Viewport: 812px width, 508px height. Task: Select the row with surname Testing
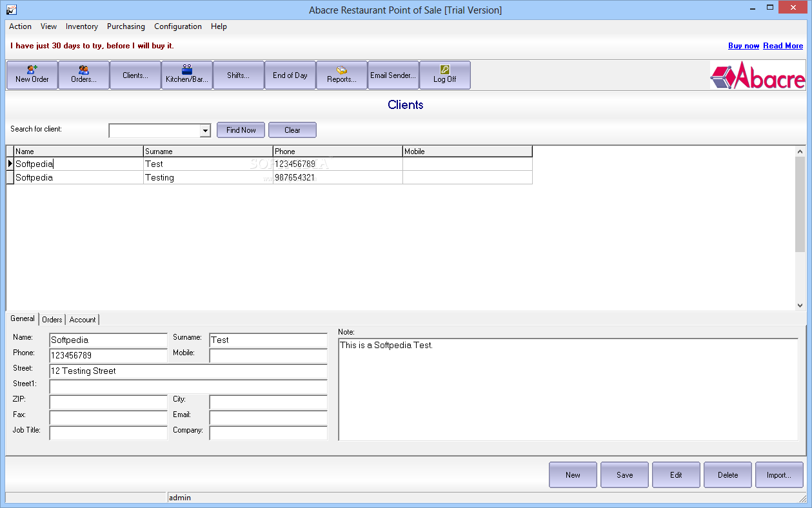coord(270,177)
